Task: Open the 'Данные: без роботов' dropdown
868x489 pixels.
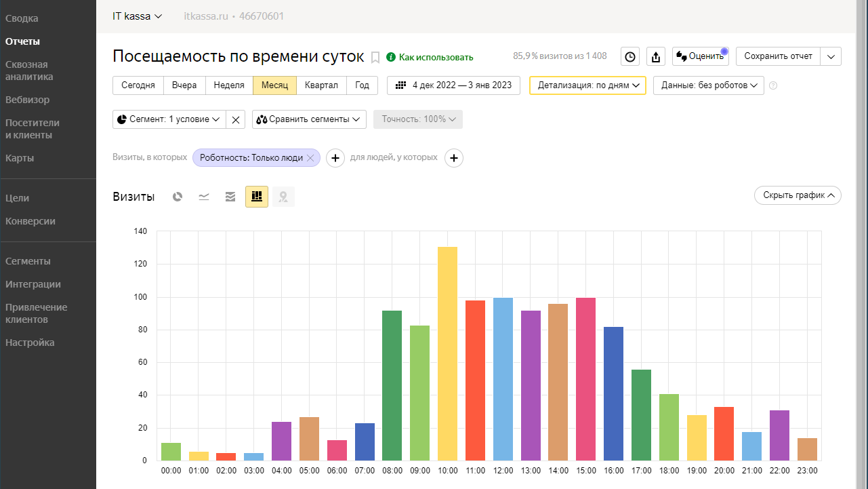Action: (x=709, y=85)
